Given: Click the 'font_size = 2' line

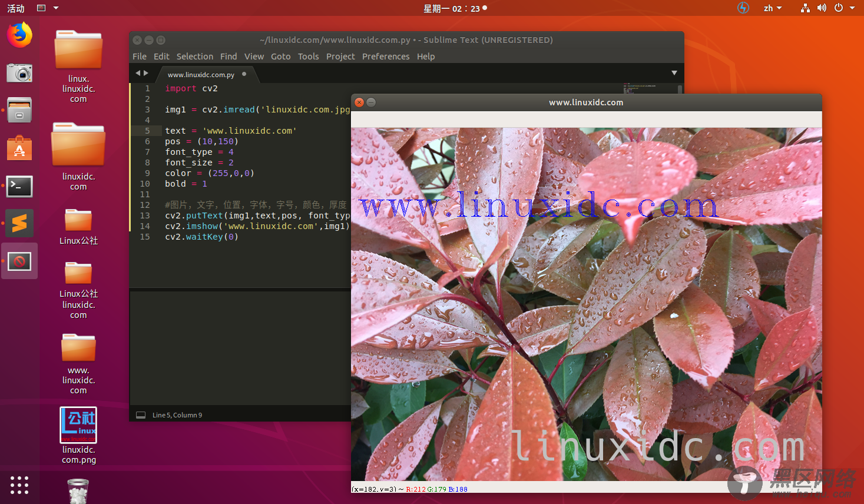Looking at the screenshot, I should pos(199,163).
